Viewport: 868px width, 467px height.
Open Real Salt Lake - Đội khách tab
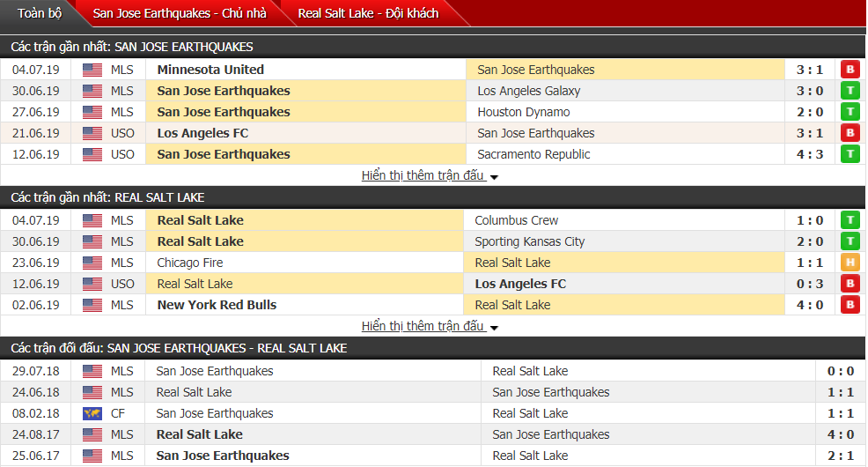pos(368,13)
